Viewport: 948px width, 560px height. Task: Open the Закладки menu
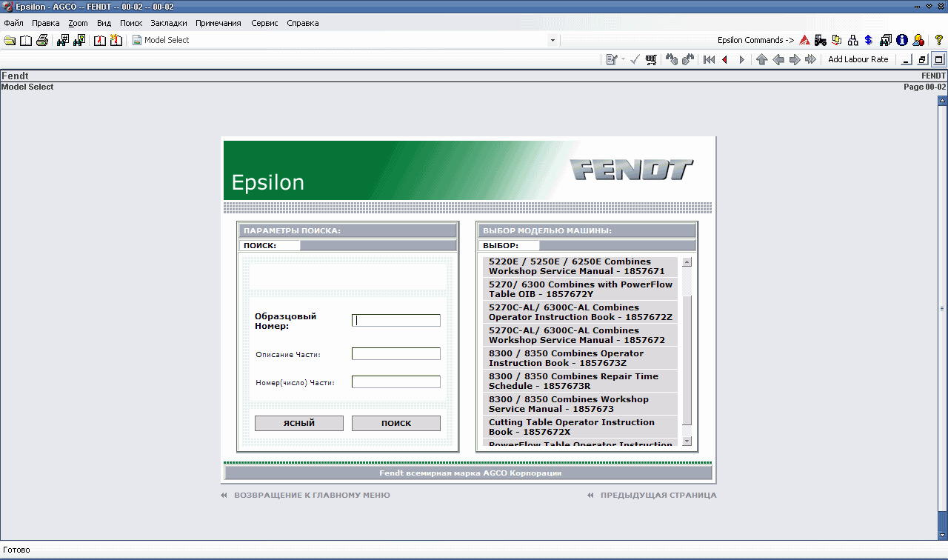tap(168, 23)
